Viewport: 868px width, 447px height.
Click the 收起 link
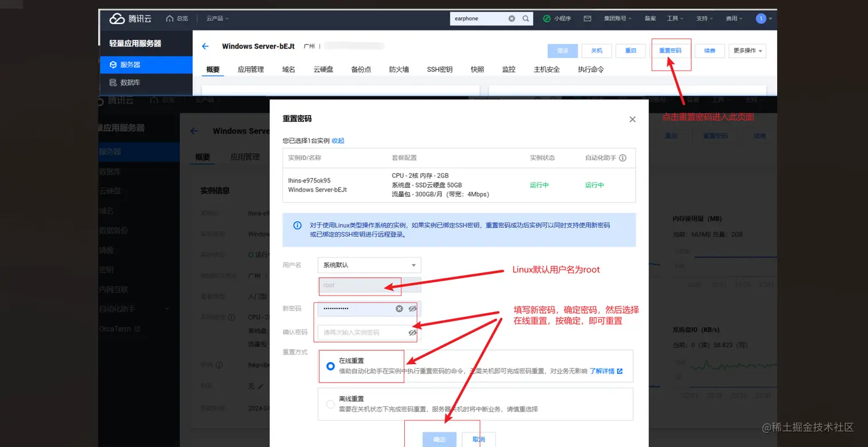(338, 141)
